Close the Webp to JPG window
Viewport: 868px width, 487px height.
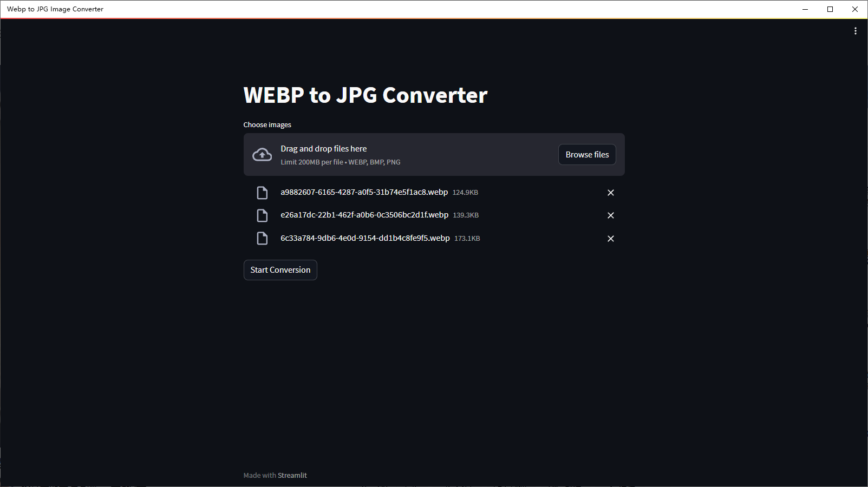(855, 9)
